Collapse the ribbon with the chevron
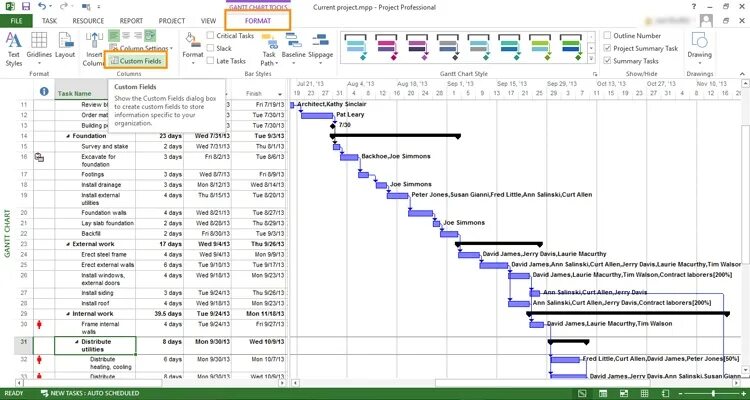The height and width of the screenshot is (400, 750). 743,74
